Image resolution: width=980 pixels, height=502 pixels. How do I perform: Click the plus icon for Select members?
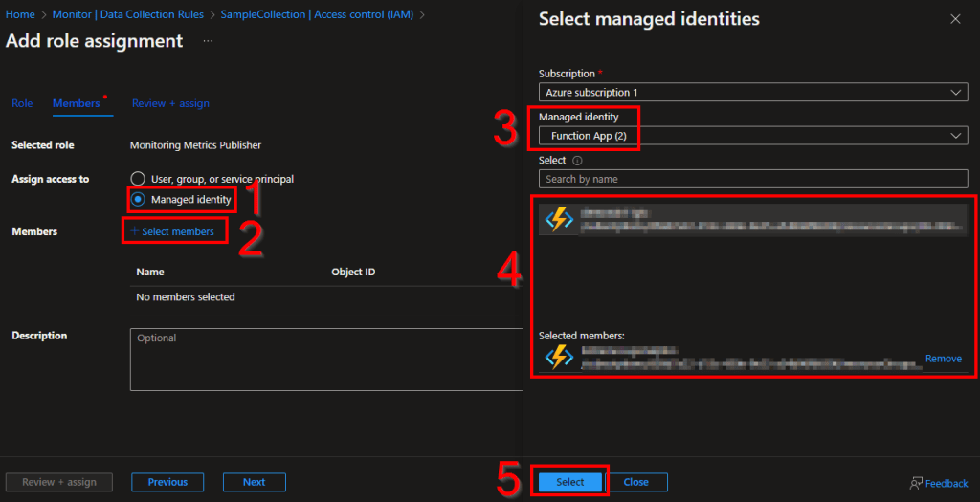click(x=134, y=231)
